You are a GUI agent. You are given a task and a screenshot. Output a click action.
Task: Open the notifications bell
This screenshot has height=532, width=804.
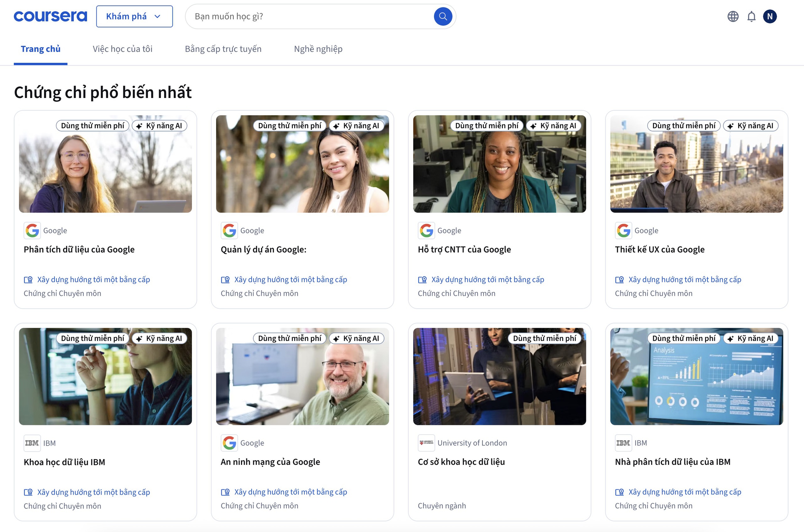pos(752,16)
